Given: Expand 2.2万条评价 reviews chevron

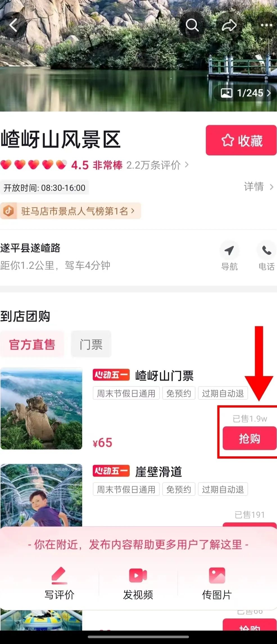Looking at the screenshot, I should pos(157,165).
